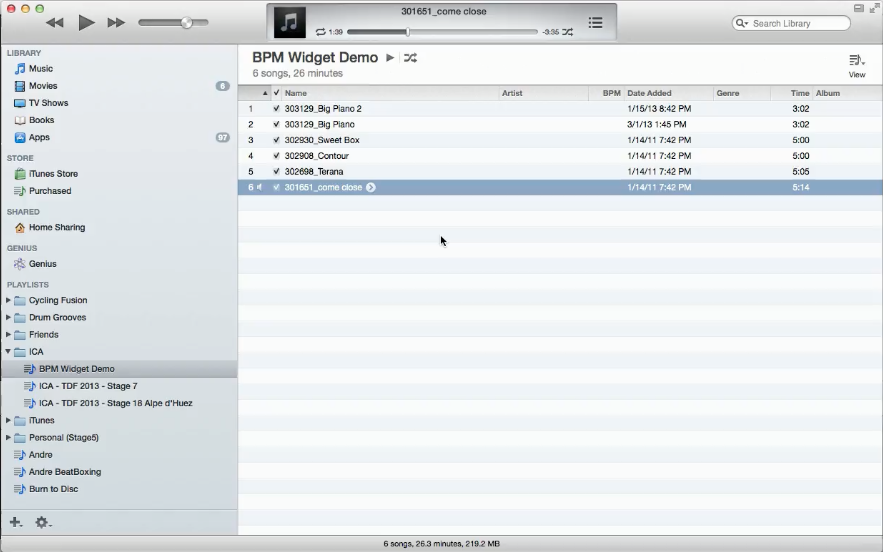The width and height of the screenshot is (883, 552).
Task: Open the gear settings menu in the sidebar
Action: [x=42, y=522]
